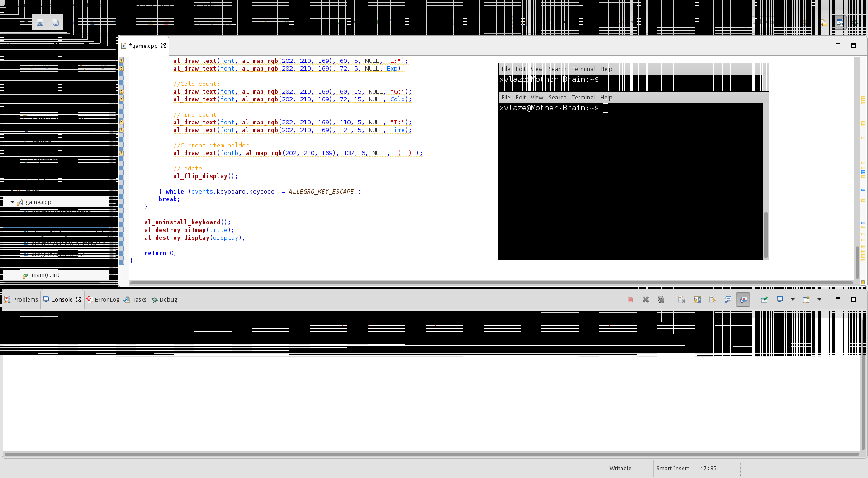Click the warning marker beside the fontb line
The height and width of the screenshot is (478, 868).
click(122, 153)
